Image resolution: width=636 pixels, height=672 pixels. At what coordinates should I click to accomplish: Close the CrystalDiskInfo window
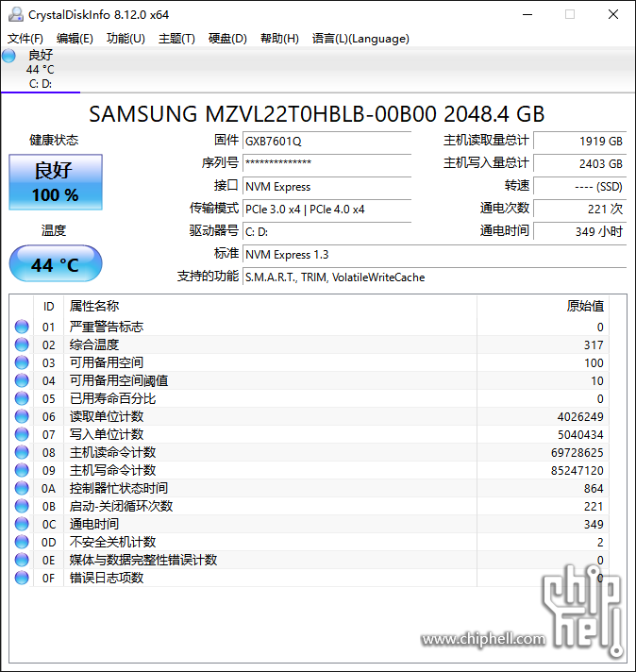click(x=613, y=14)
